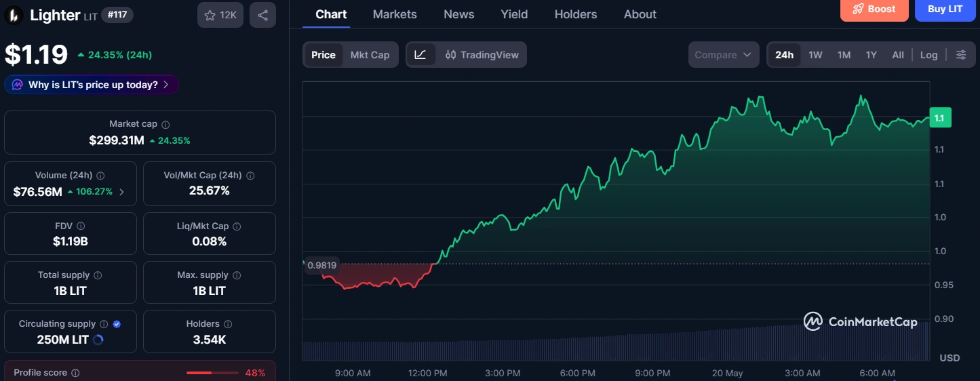This screenshot has width=980, height=381.
Task: Add LIT to watchlist star button
Action: click(x=220, y=15)
